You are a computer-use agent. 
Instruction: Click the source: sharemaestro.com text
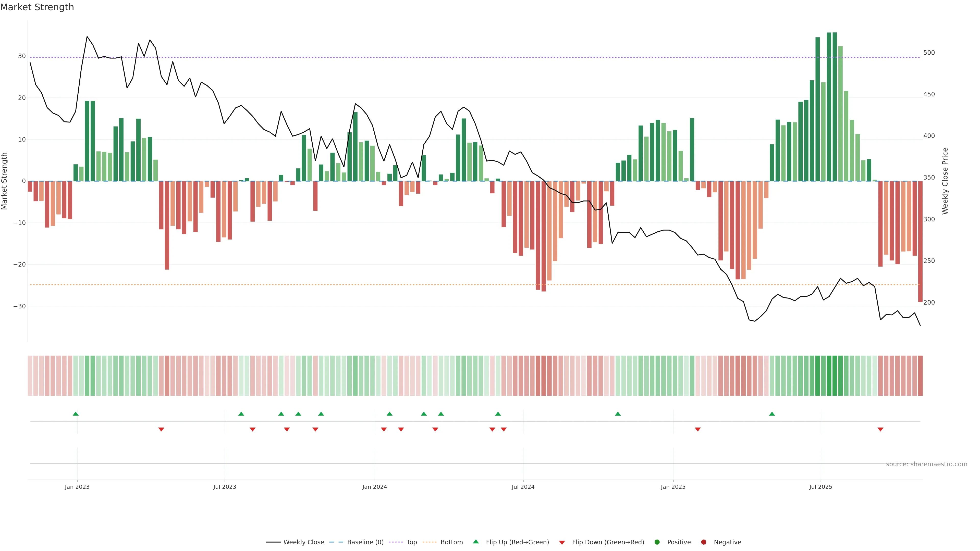926,464
